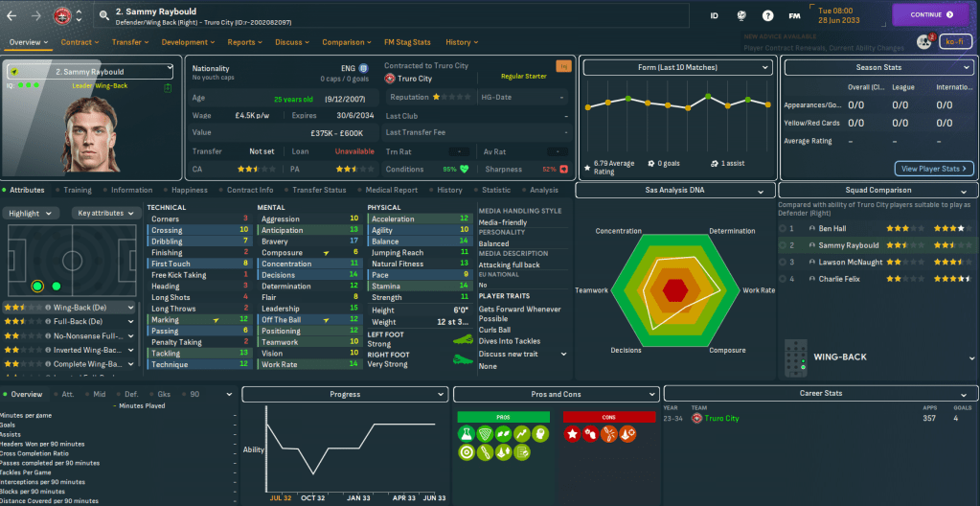Click the View Player Stats button
The height and width of the screenshot is (506, 980).
tap(934, 169)
